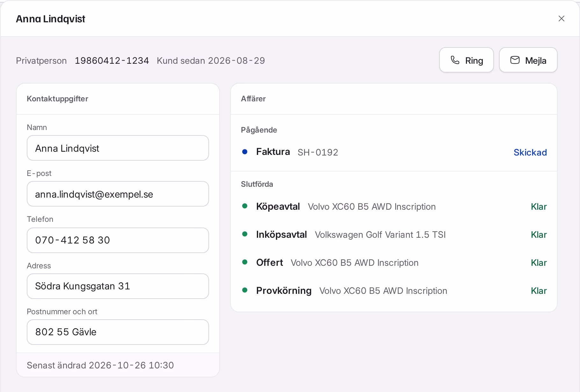Click the phone icon on Ring button
Image resolution: width=580 pixels, height=392 pixels.
tap(455, 60)
